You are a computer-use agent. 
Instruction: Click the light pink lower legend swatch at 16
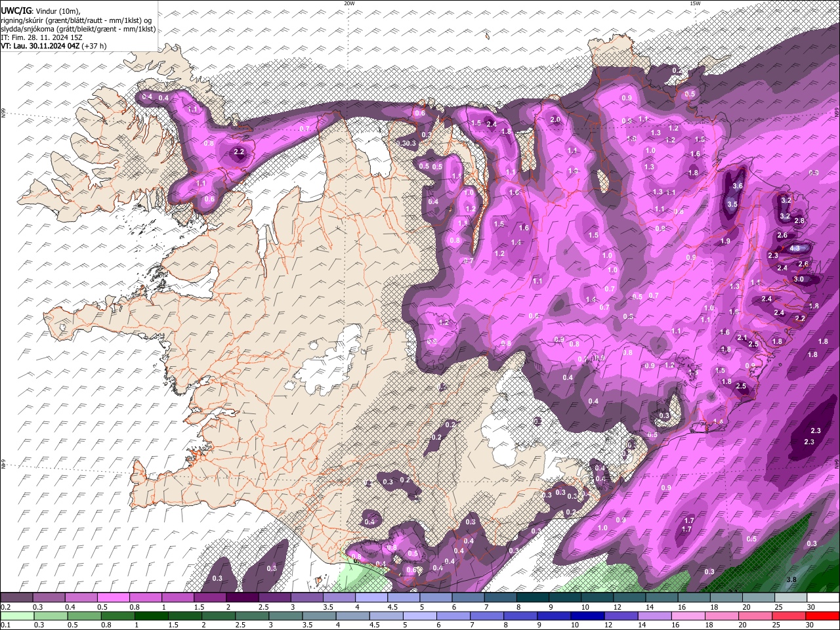687,616
